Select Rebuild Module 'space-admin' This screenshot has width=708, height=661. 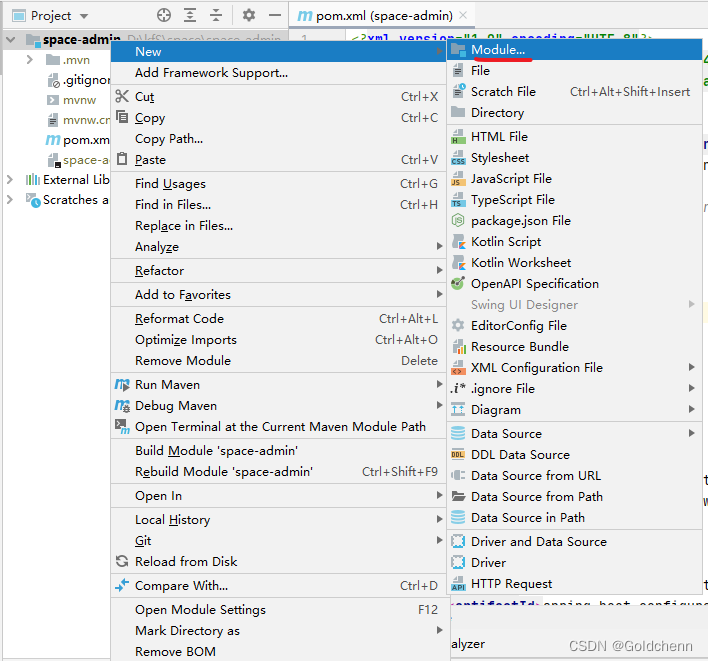tap(278, 471)
